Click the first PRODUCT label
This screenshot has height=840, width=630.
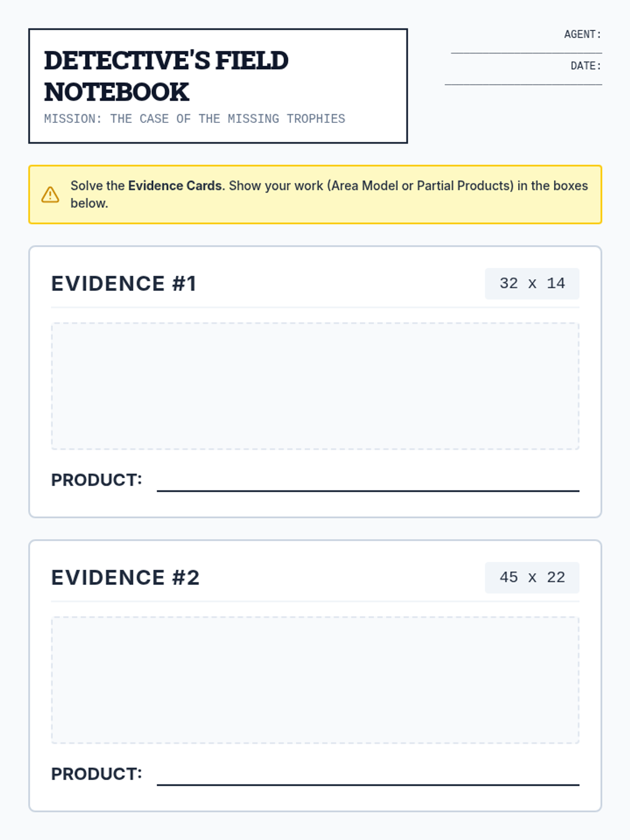97,480
